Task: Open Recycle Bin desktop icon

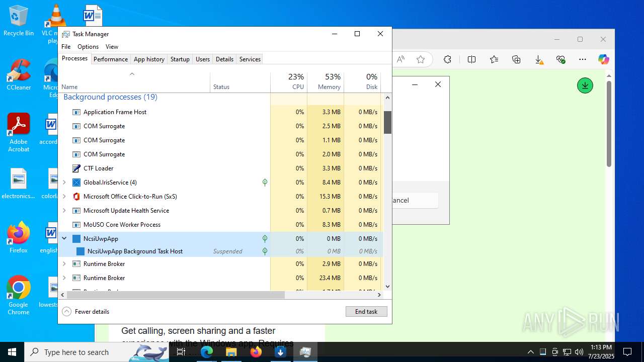Action: pyautogui.click(x=19, y=21)
